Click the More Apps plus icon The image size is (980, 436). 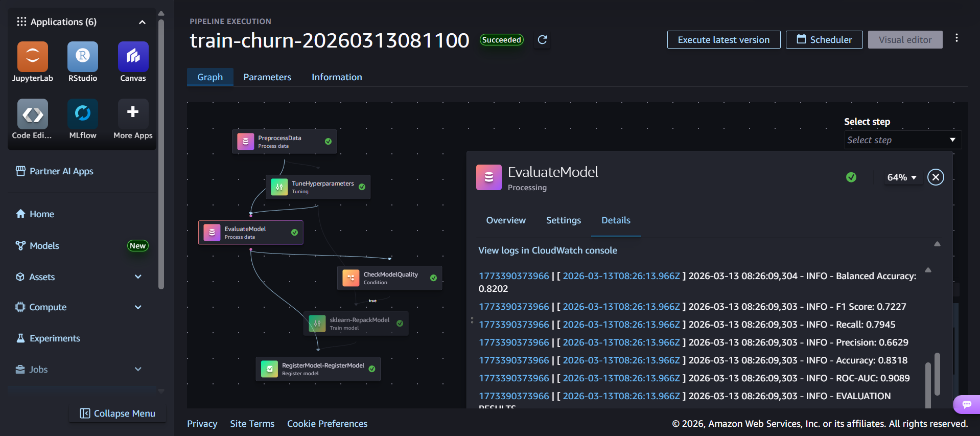[x=133, y=112]
